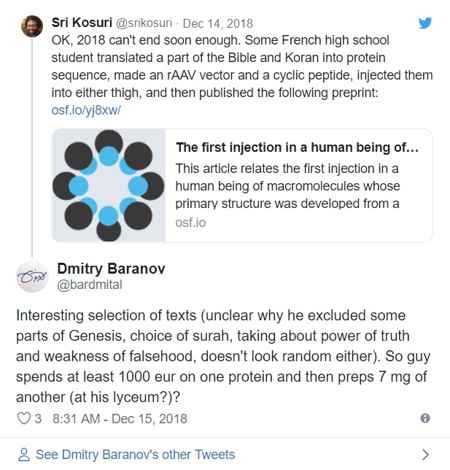Open Sri Kosuri's profile name
The width and height of the screenshot is (450, 470).
click(x=82, y=23)
